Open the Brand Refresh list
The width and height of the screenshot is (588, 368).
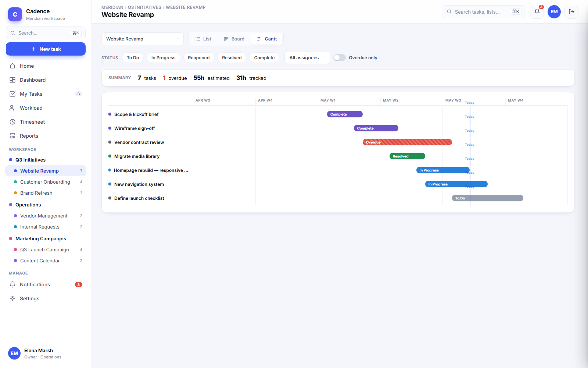(x=46, y=193)
